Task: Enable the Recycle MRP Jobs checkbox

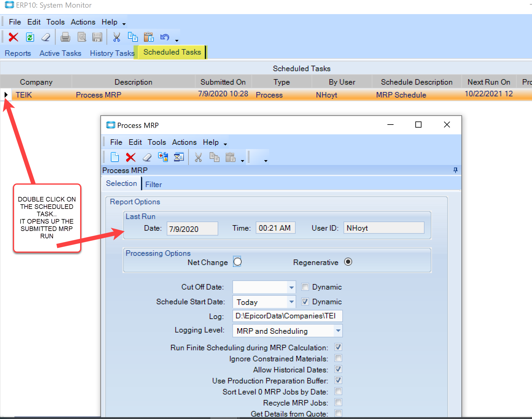Action: coord(338,402)
